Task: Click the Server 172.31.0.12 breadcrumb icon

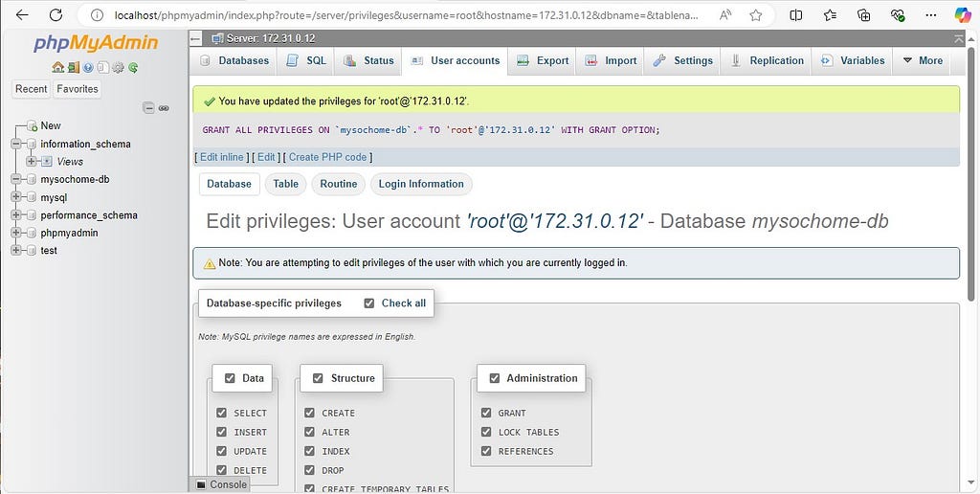Action: [x=217, y=38]
